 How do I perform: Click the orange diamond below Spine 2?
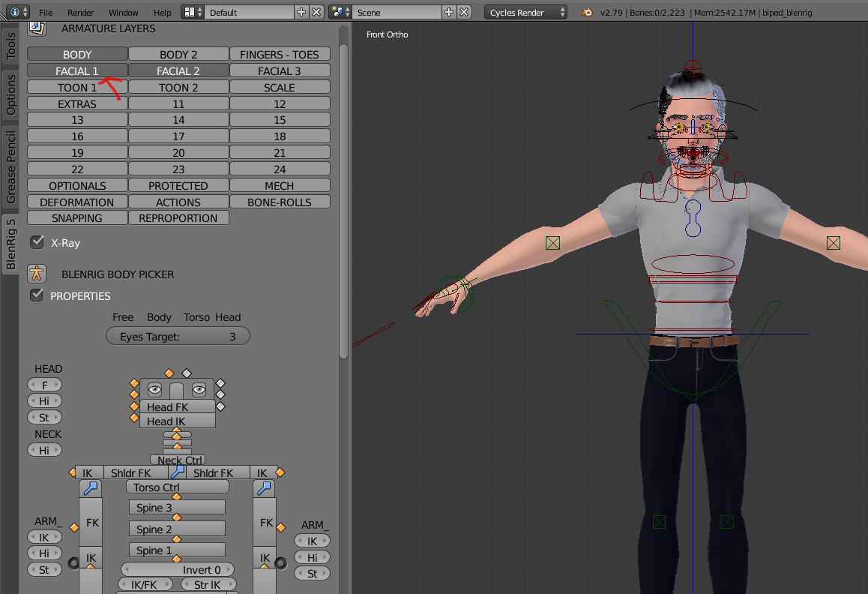point(177,538)
